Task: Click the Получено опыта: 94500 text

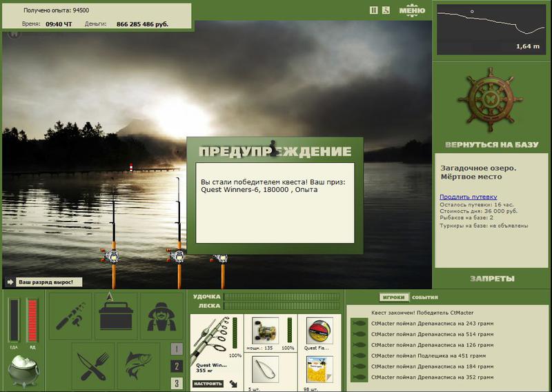Action: pyautogui.click(x=56, y=10)
